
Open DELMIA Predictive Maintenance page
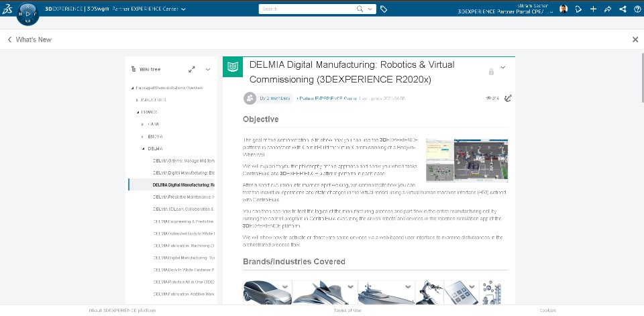pyautogui.click(x=184, y=197)
